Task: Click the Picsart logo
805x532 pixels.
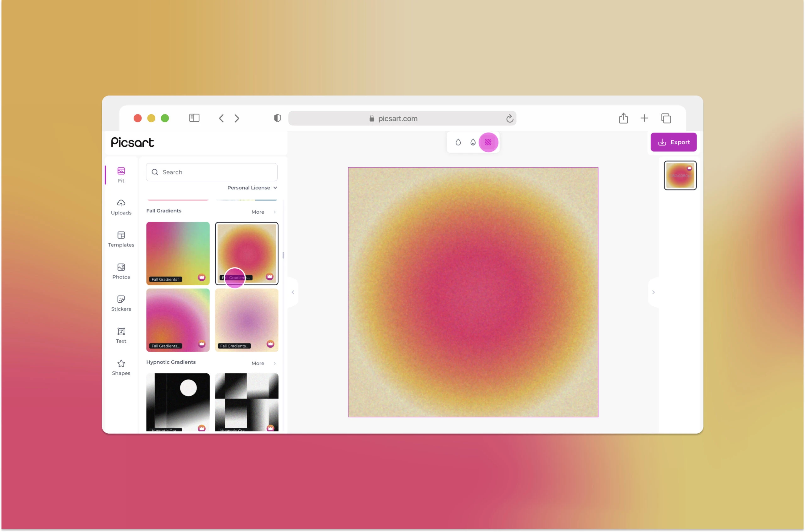Action: pos(132,142)
